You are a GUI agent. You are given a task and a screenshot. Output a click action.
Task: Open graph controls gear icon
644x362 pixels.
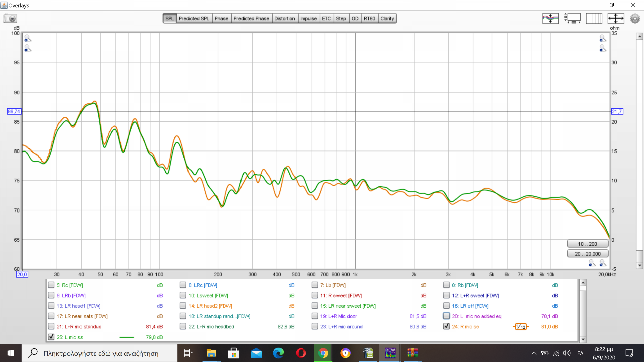coord(635,18)
